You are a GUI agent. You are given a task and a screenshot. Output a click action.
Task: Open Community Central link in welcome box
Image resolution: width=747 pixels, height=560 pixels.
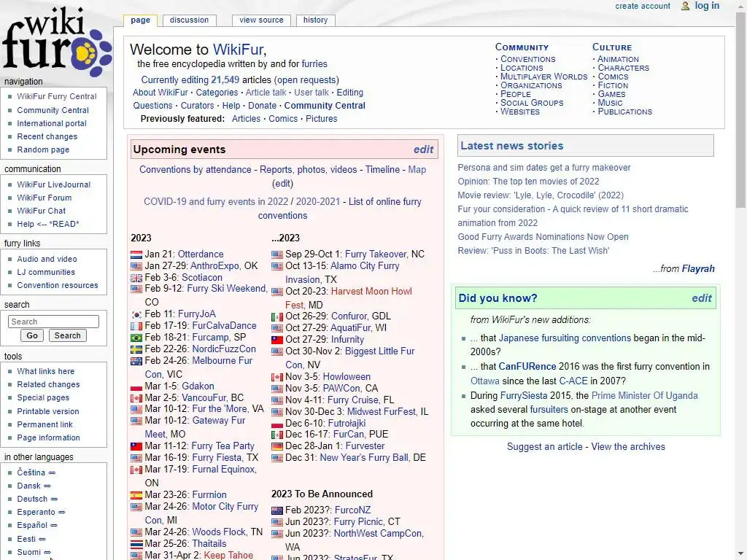coord(325,106)
